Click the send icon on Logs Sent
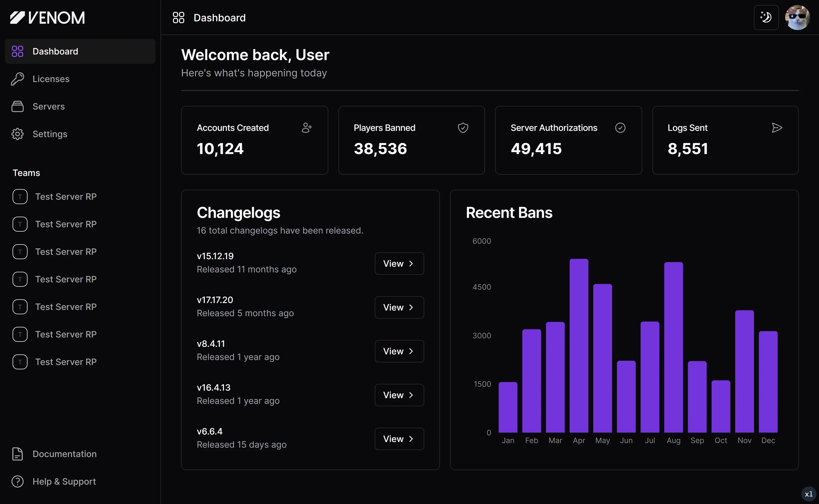 [x=777, y=128]
